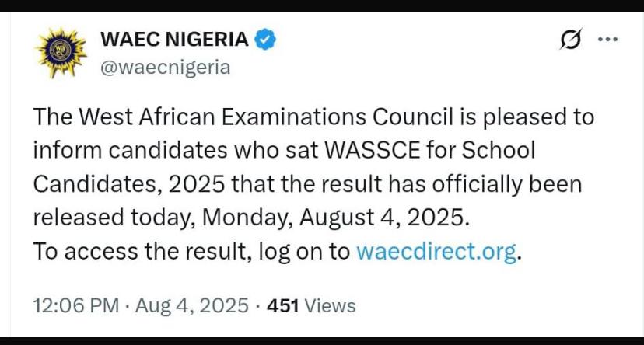
Task: Click the blue verified badge
Action: click(265, 40)
